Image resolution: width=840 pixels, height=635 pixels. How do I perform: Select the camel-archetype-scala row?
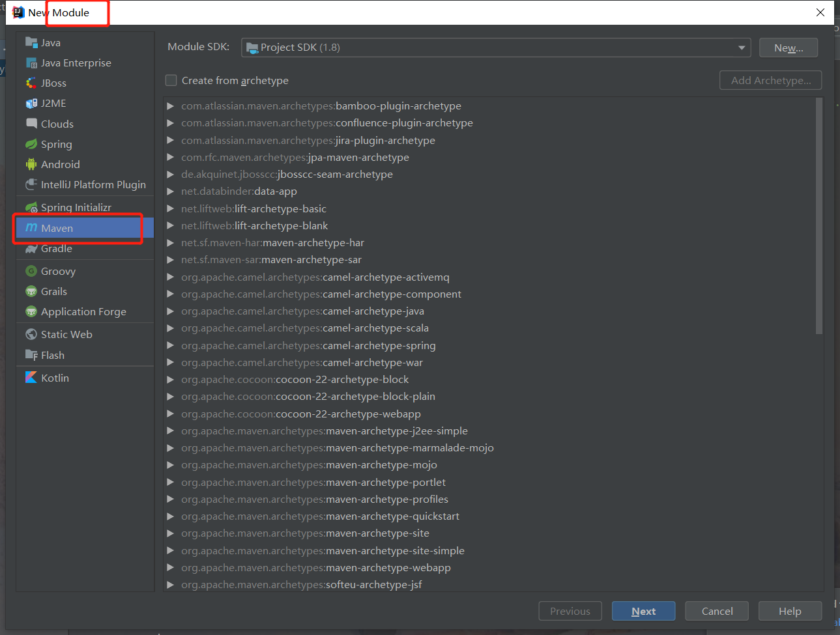click(x=489, y=328)
